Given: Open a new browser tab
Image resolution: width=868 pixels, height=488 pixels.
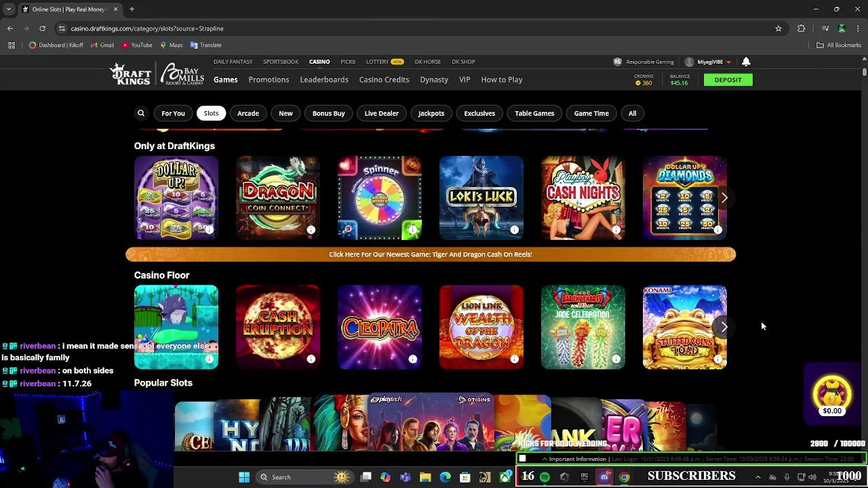Looking at the screenshot, I should [x=132, y=9].
